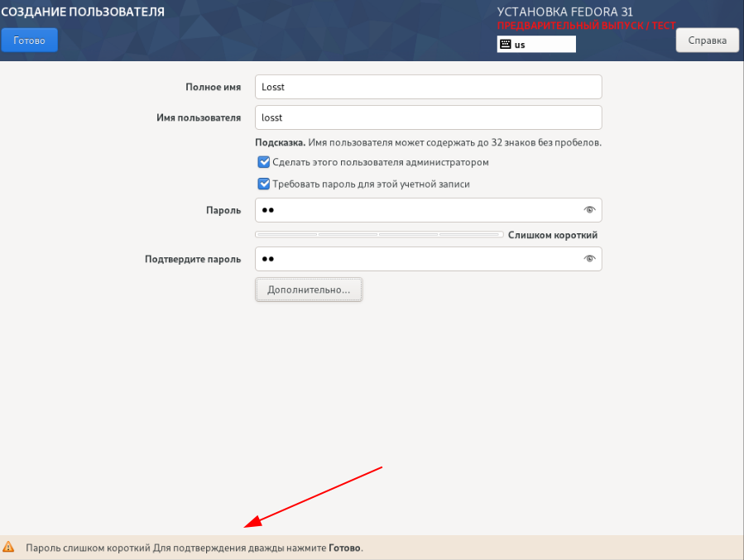Show the confirmation password via its eye icon
This screenshot has height=560, width=744.
pyautogui.click(x=589, y=259)
